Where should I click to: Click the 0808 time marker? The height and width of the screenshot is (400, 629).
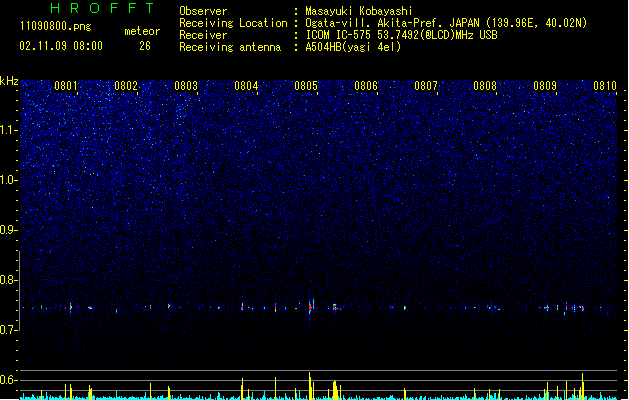(485, 86)
